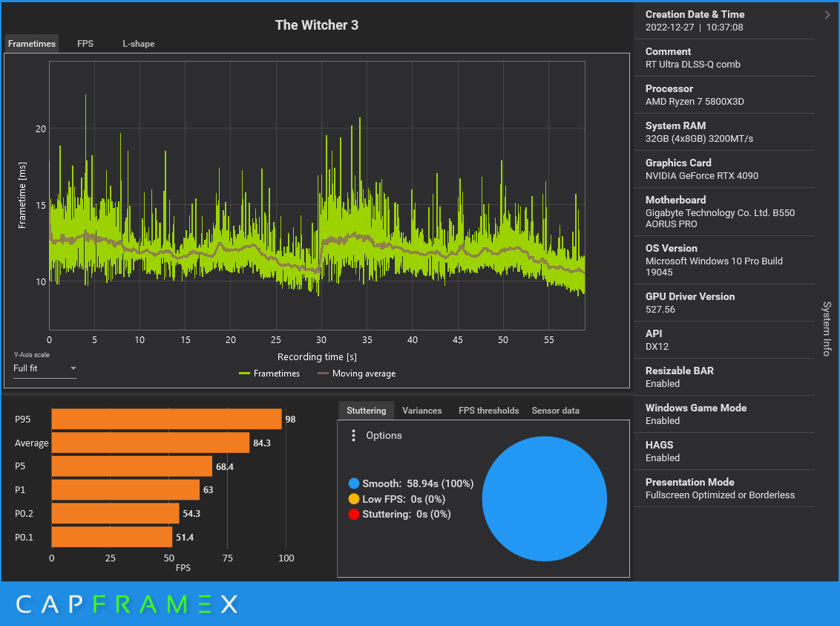Image resolution: width=840 pixels, height=626 pixels.
Task: Click the Frametime [ms] axis label
Action: coord(22,195)
